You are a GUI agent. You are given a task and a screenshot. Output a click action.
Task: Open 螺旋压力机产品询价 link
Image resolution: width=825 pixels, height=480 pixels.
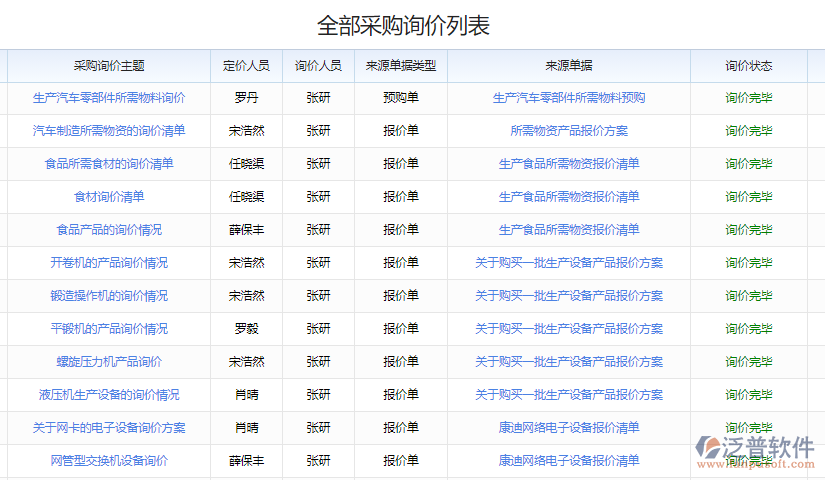coord(109,362)
